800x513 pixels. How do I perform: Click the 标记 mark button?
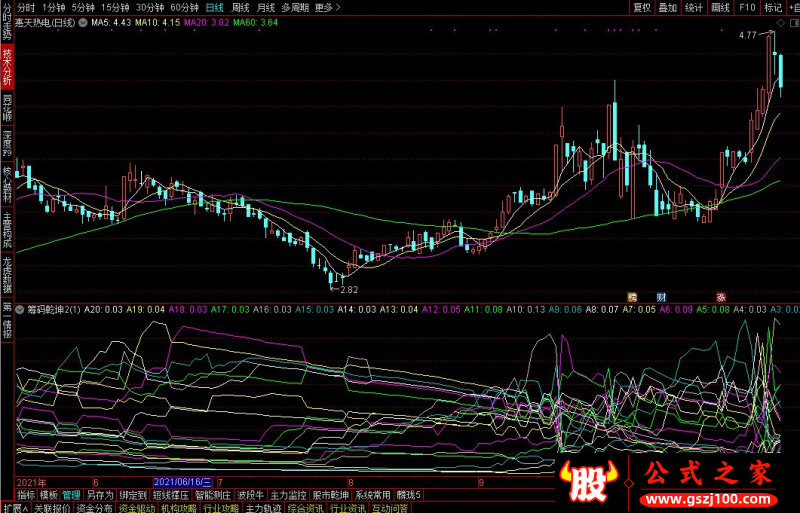773,7
